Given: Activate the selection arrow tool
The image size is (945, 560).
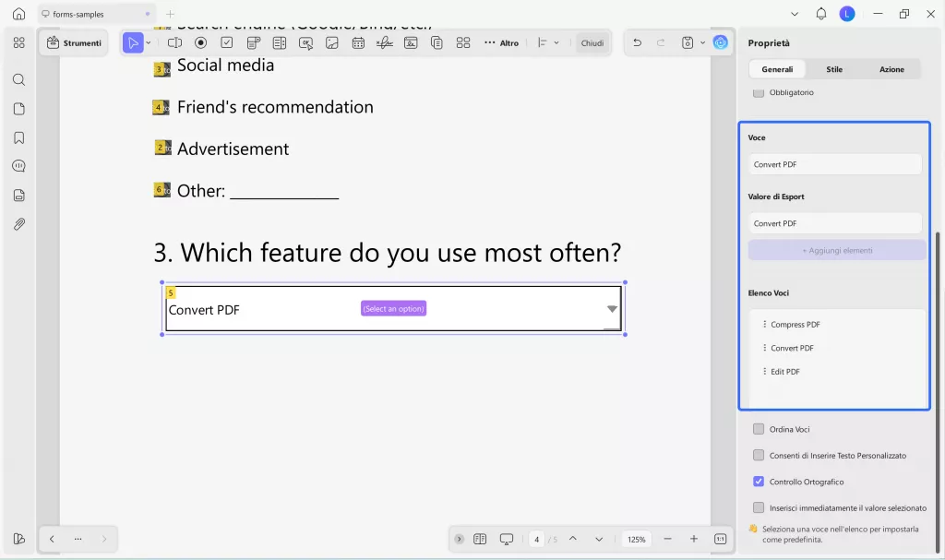Looking at the screenshot, I should 133,42.
